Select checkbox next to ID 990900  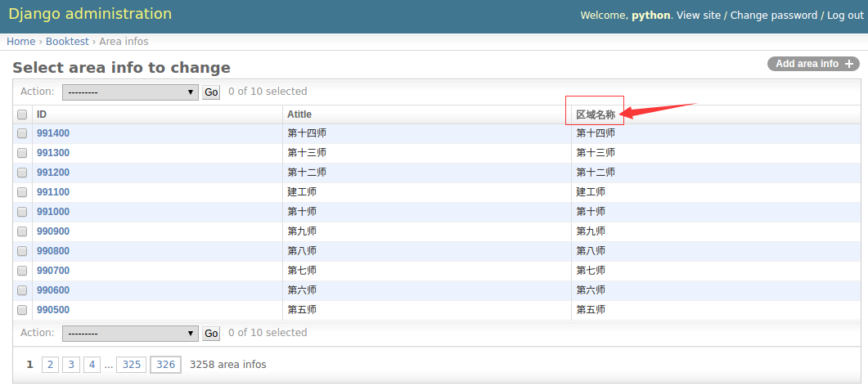point(22,231)
